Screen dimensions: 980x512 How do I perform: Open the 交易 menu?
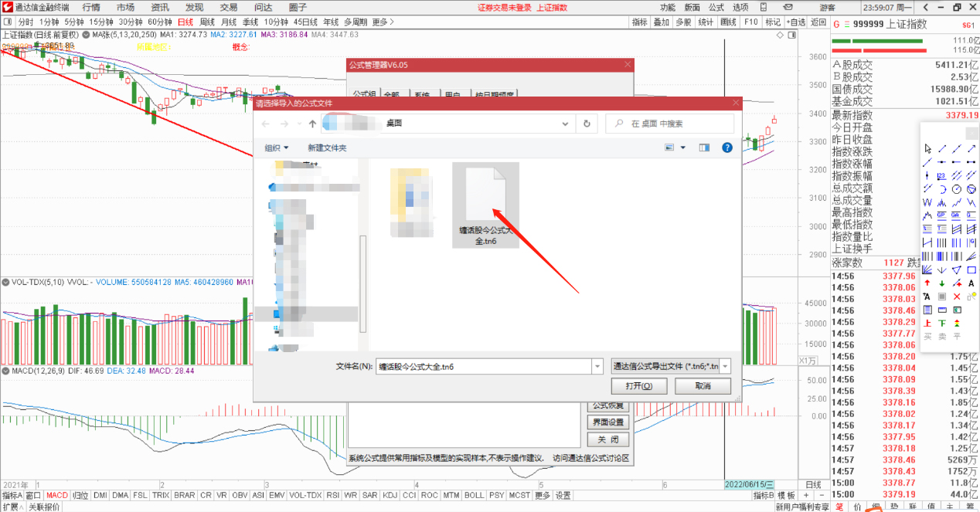pos(229,7)
